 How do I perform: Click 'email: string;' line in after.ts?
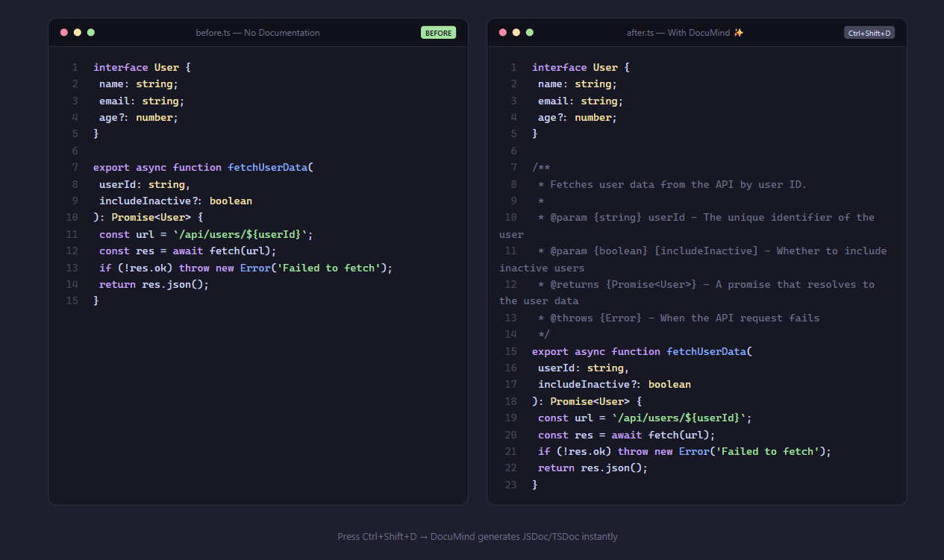pyautogui.click(x=581, y=101)
